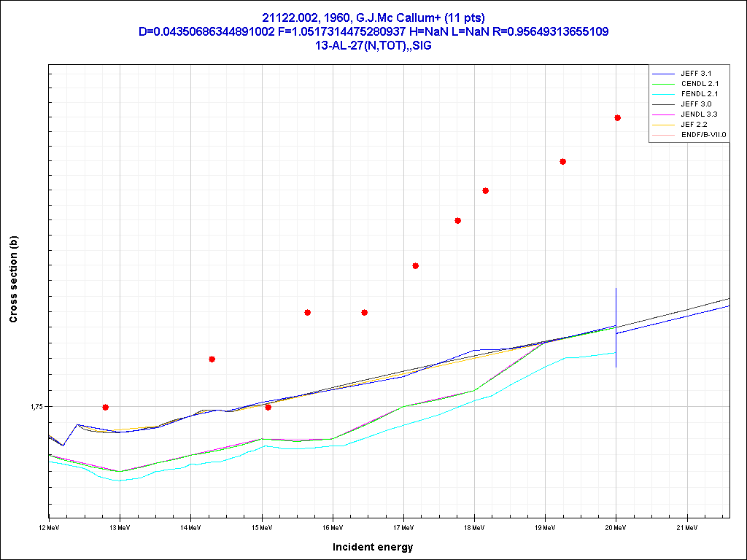Click the orange JEF 2.2 legend line

pyautogui.click(x=663, y=125)
